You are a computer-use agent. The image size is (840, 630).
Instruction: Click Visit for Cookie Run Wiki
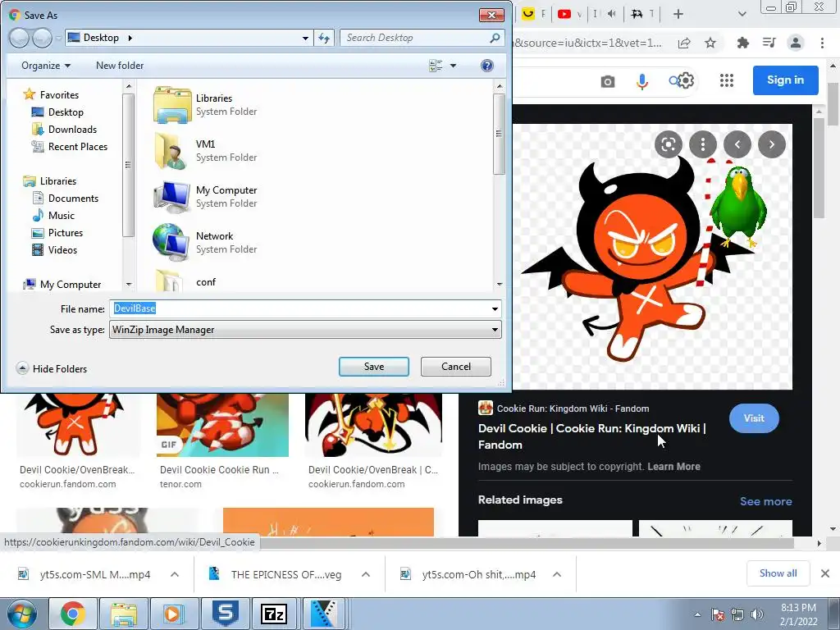(x=754, y=418)
